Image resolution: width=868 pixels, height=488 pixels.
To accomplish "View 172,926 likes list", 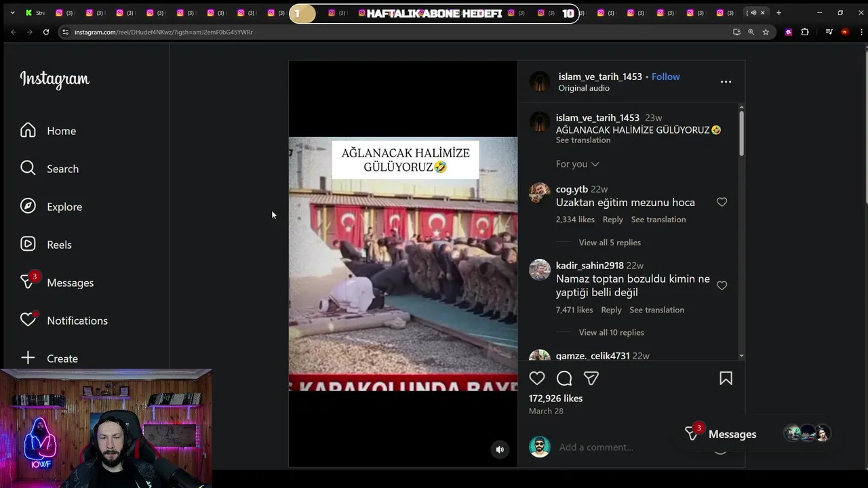I will [555, 399].
